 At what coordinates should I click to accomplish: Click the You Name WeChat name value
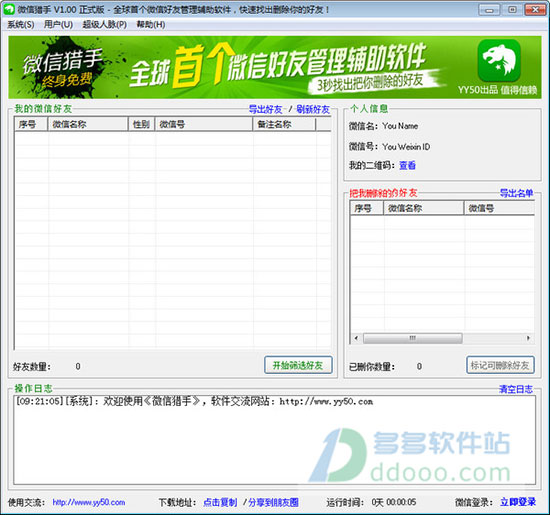point(400,126)
